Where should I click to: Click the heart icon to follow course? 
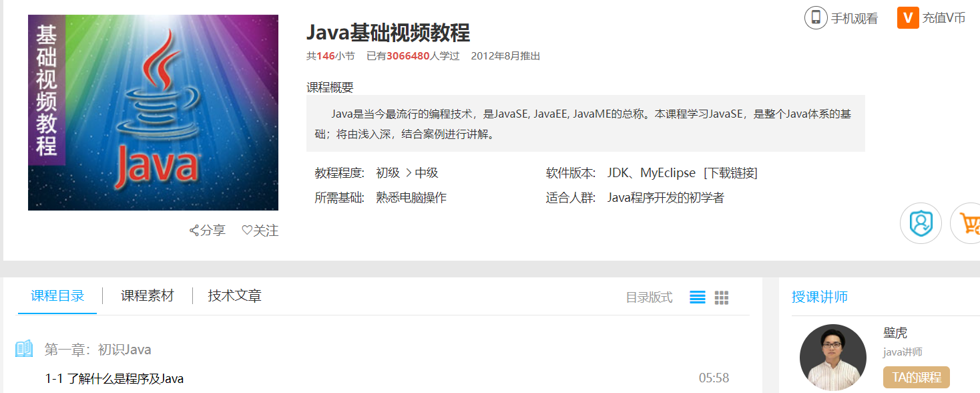(x=246, y=231)
